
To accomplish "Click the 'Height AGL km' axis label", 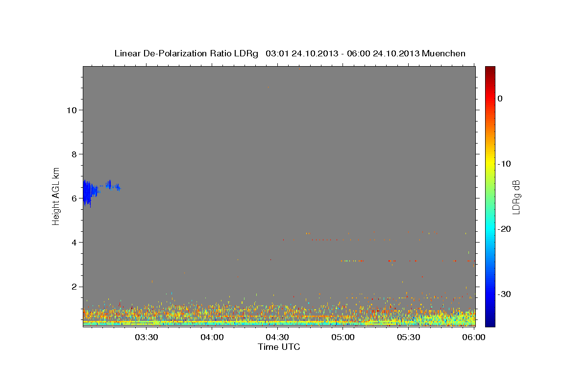I will pos(56,196).
